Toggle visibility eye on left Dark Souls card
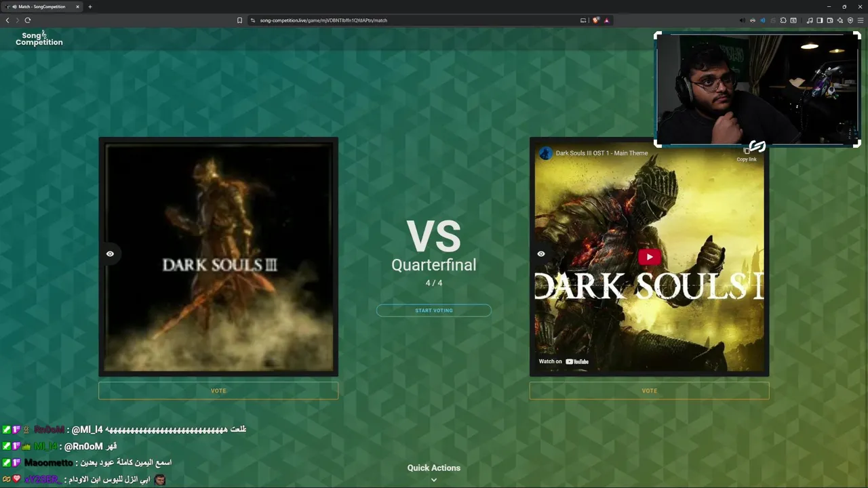 pos(110,253)
